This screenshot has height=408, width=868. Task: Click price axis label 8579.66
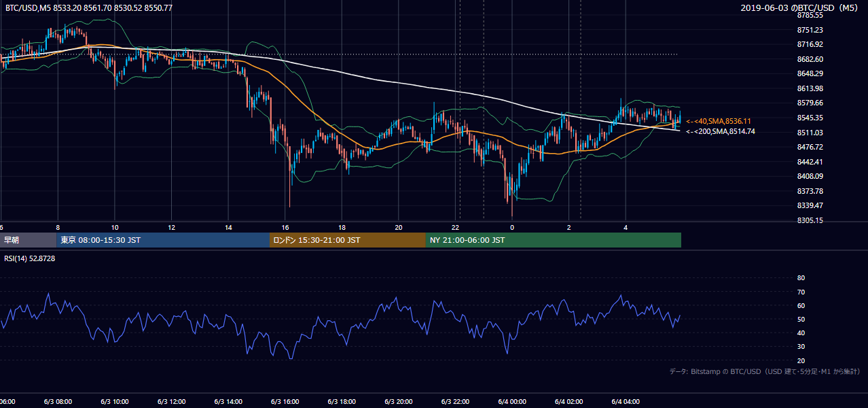[810, 103]
